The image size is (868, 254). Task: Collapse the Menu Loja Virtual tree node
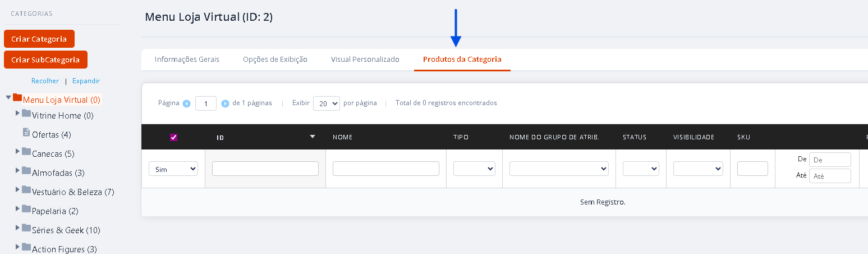[8, 98]
